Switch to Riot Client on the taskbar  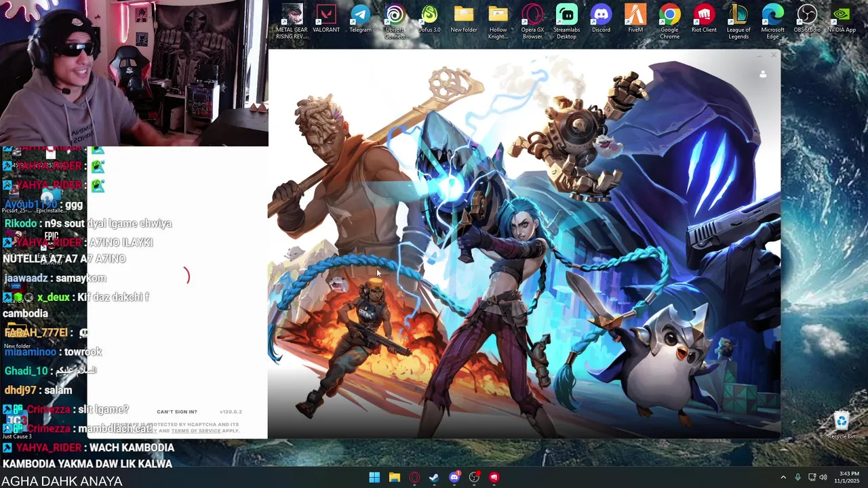(x=494, y=477)
